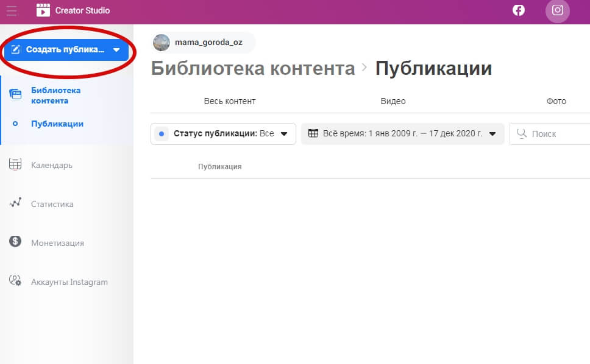The width and height of the screenshot is (590, 364).
Task: Switch to the Instagram platform icon
Action: click(557, 10)
